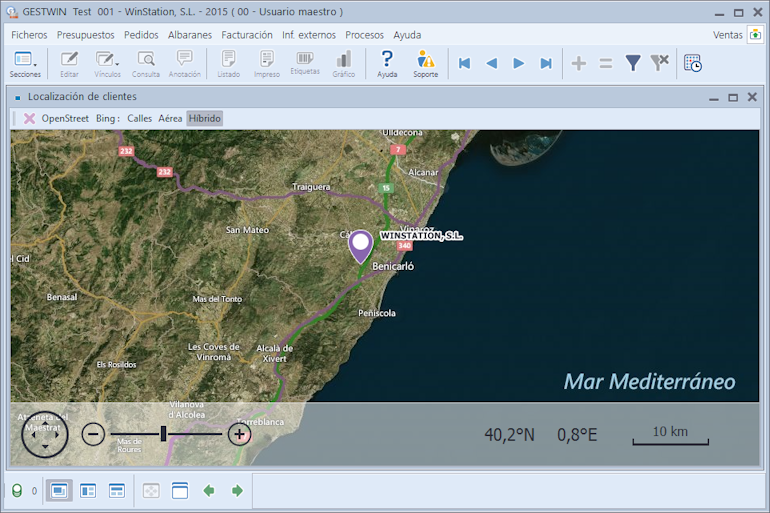Open the Ficheros menu

coord(29,35)
